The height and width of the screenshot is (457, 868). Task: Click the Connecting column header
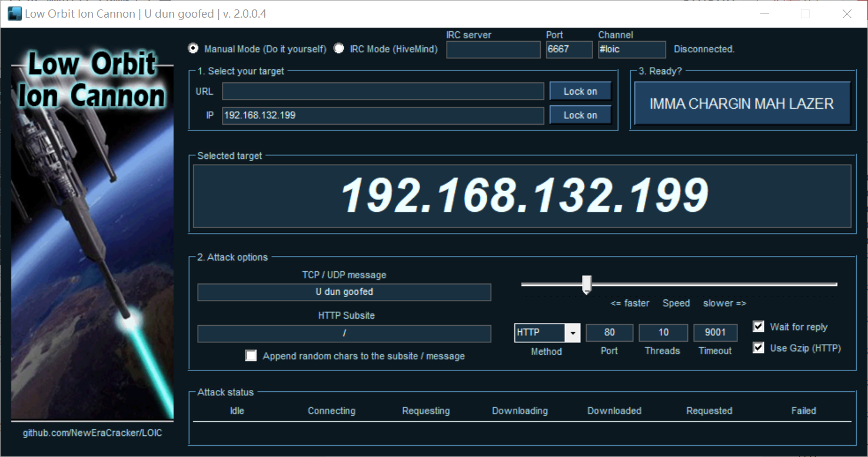331,411
